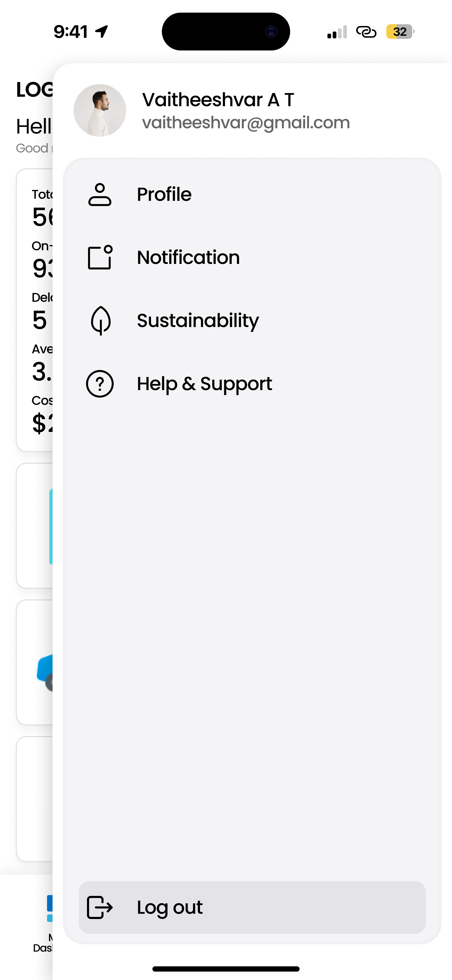The height and width of the screenshot is (980, 452).
Task: Tap the Notification square icon
Action: (100, 258)
